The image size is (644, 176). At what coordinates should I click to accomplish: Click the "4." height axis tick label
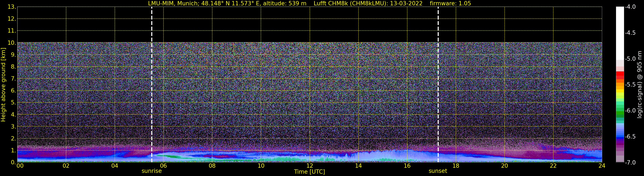coord(13,115)
